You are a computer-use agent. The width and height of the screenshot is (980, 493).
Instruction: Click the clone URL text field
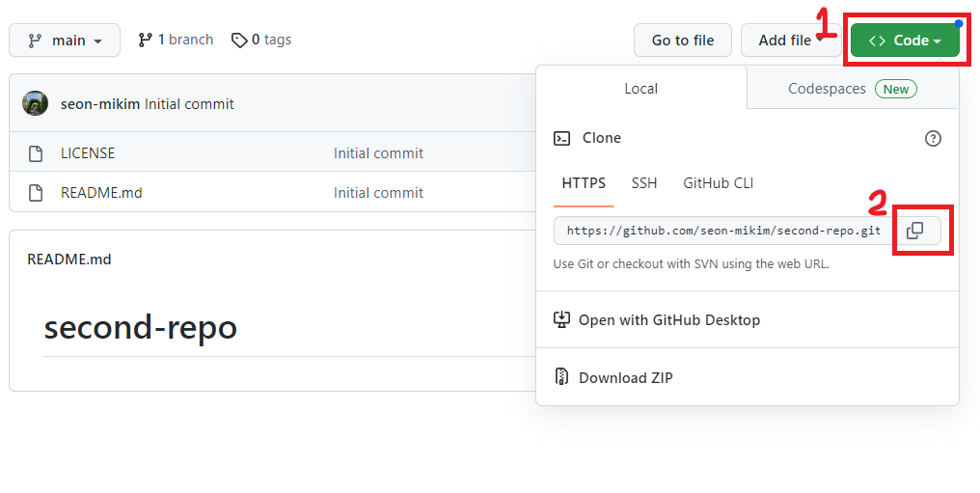tap(723, 231)
